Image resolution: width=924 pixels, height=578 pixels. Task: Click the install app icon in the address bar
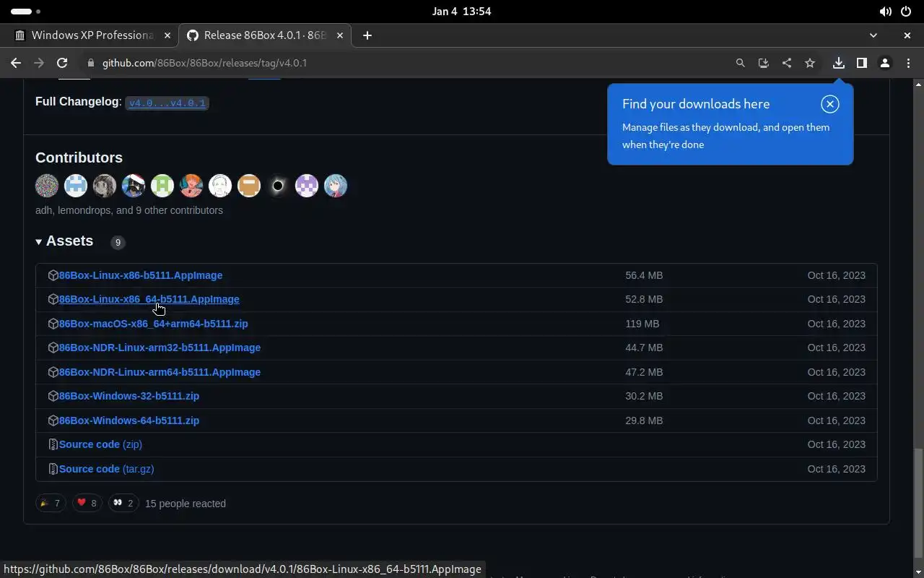point(763,63)
